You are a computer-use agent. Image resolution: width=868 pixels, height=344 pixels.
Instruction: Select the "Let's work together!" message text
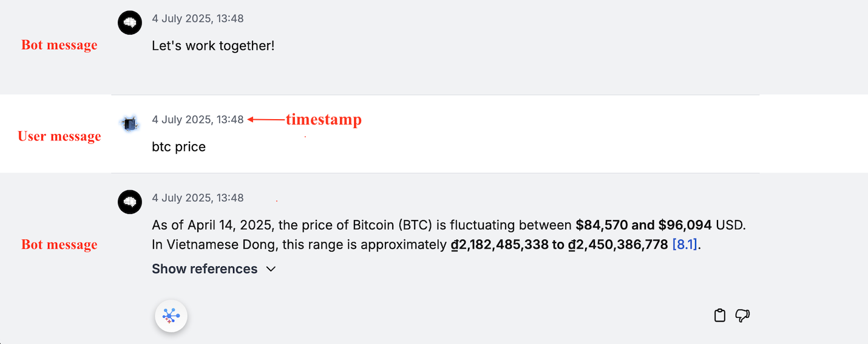(x=213, y=46)
